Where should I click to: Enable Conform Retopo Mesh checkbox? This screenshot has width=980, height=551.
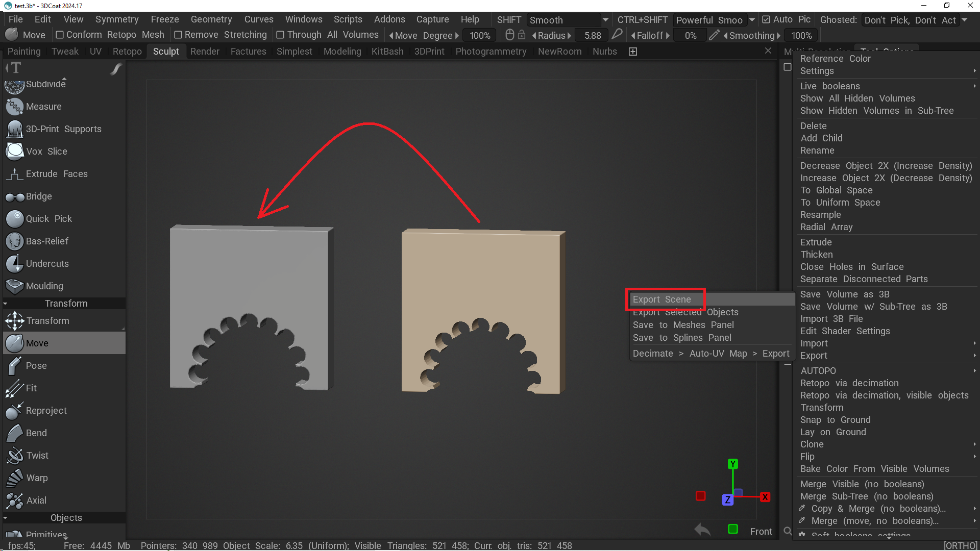point(60,35)
